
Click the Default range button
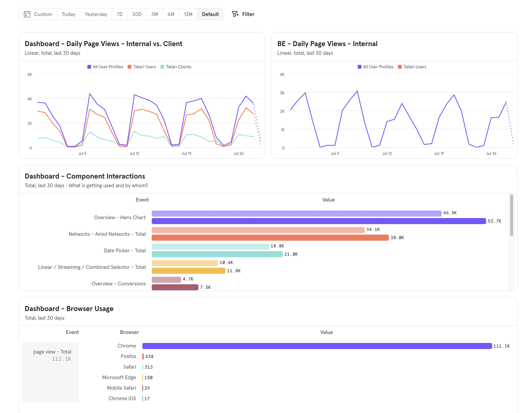[x=210, y=14]
